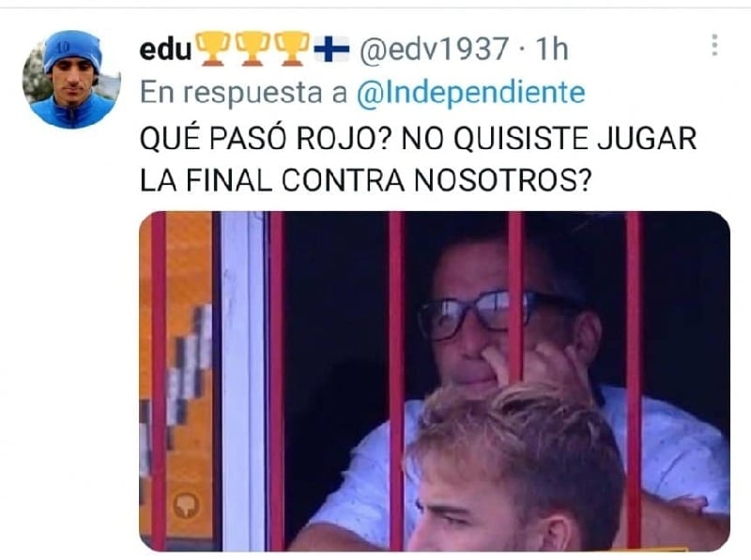The width and height of the screenshot is (751, 560).
Task: Open the tweet's three-dot more options menu
Action: click(x=714, y=45)
